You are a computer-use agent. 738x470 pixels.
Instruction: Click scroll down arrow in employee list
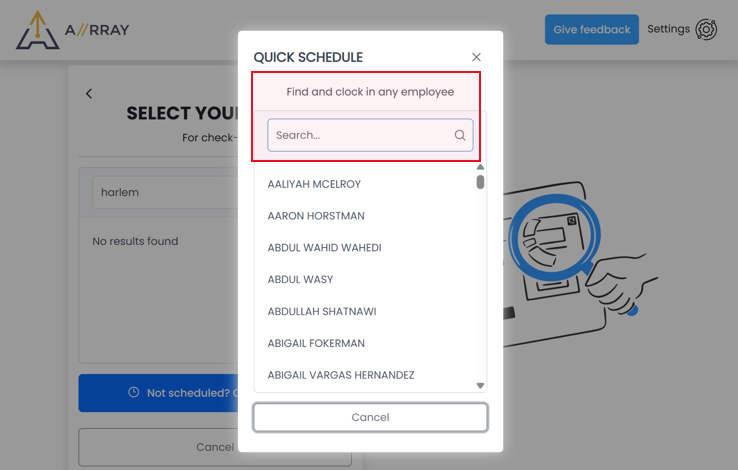[480, 386]
